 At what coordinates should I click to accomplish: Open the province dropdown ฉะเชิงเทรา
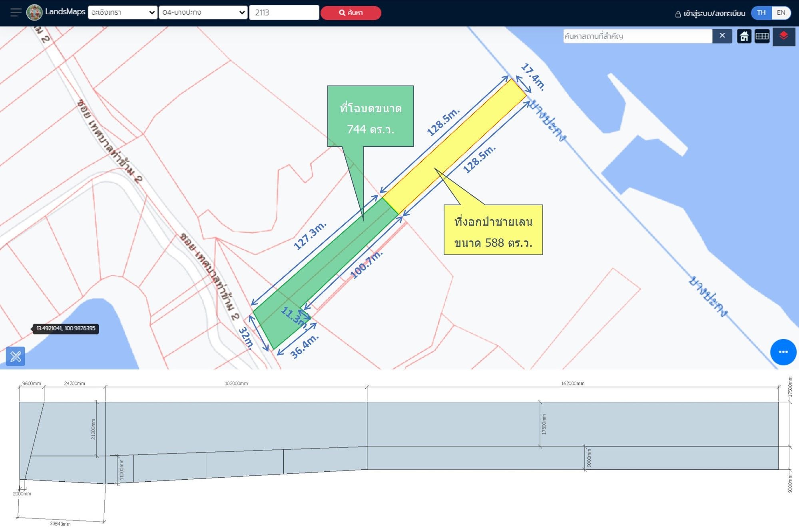point(123,12)
